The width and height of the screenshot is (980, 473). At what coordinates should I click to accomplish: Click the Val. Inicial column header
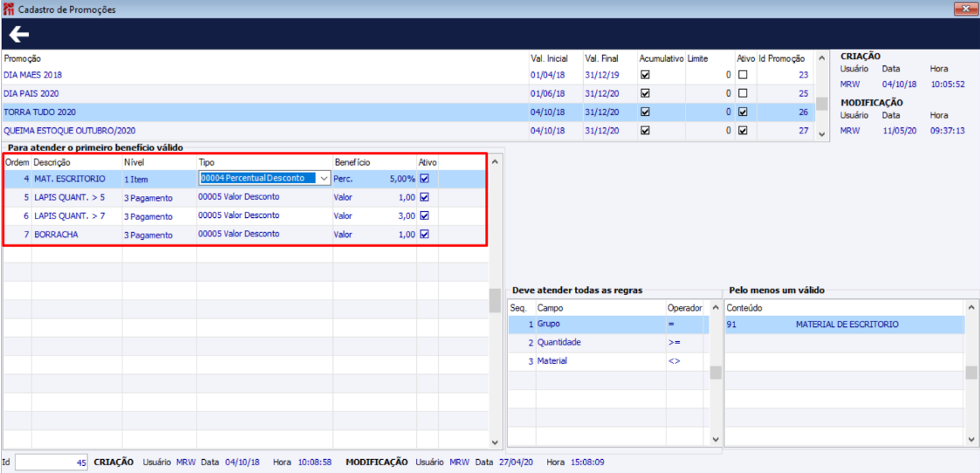click(549, 58)
